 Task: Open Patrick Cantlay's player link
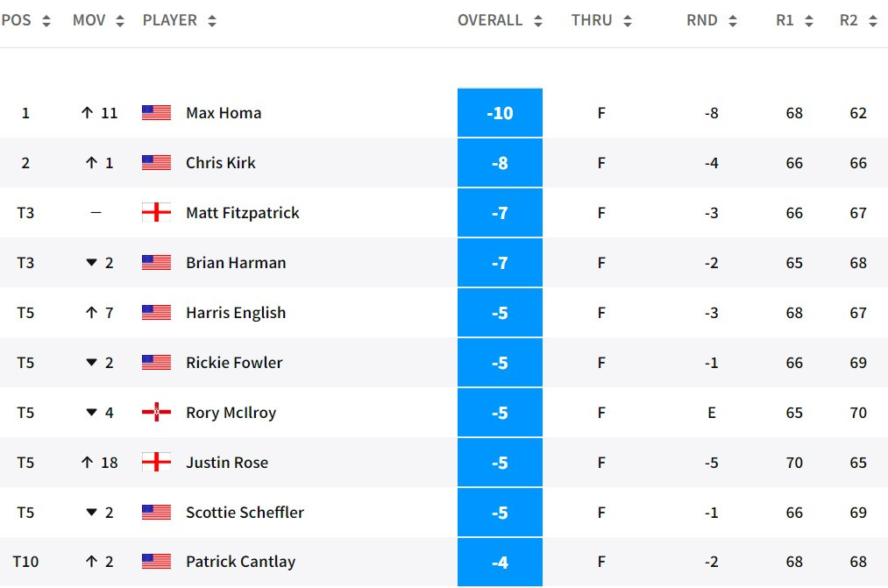coord(240,563)
